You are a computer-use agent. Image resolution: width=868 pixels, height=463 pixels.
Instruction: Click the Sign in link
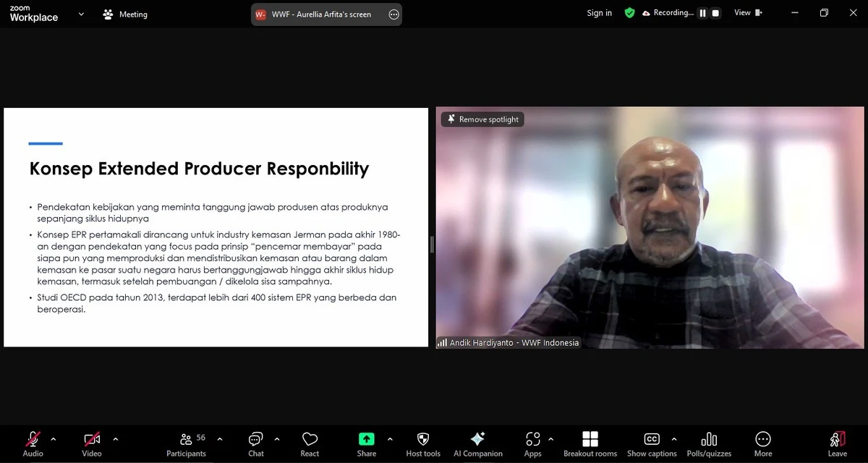point(599,12)
